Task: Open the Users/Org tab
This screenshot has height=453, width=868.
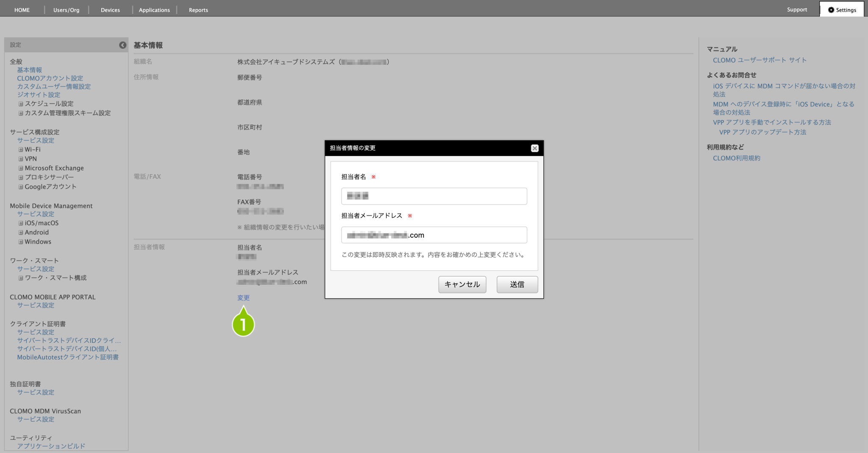Action: pos(66,10)
